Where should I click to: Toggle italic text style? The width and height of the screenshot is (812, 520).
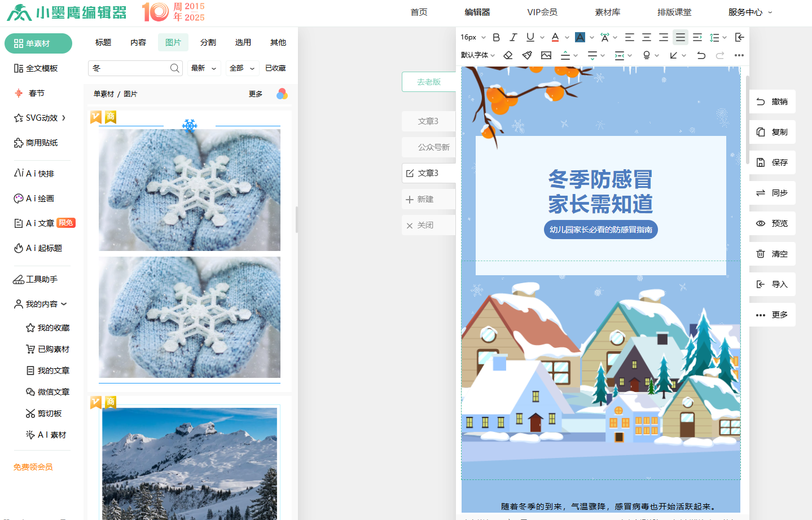click(x=513, y=37)
